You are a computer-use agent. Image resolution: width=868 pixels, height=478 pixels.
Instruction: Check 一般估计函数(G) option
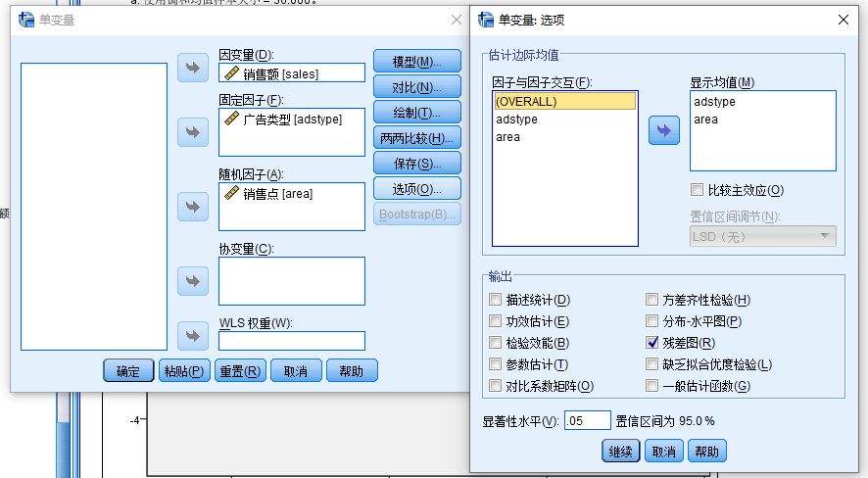(x=652, y=386)
